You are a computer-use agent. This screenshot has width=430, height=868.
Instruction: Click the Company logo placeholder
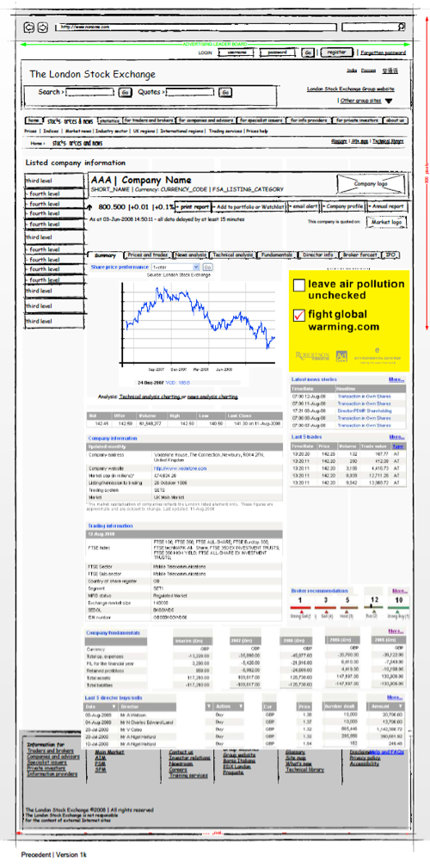tap(371, 184)
